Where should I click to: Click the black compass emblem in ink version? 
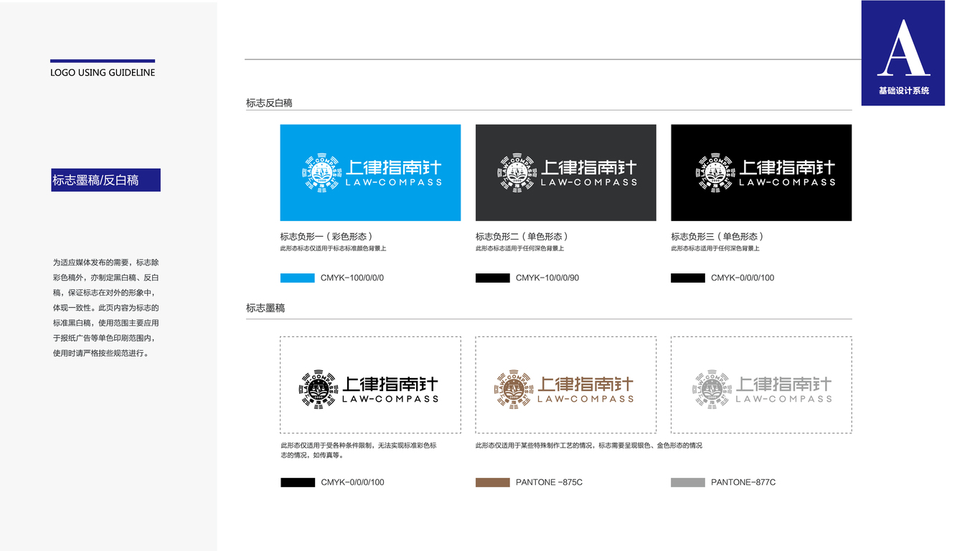317,390
